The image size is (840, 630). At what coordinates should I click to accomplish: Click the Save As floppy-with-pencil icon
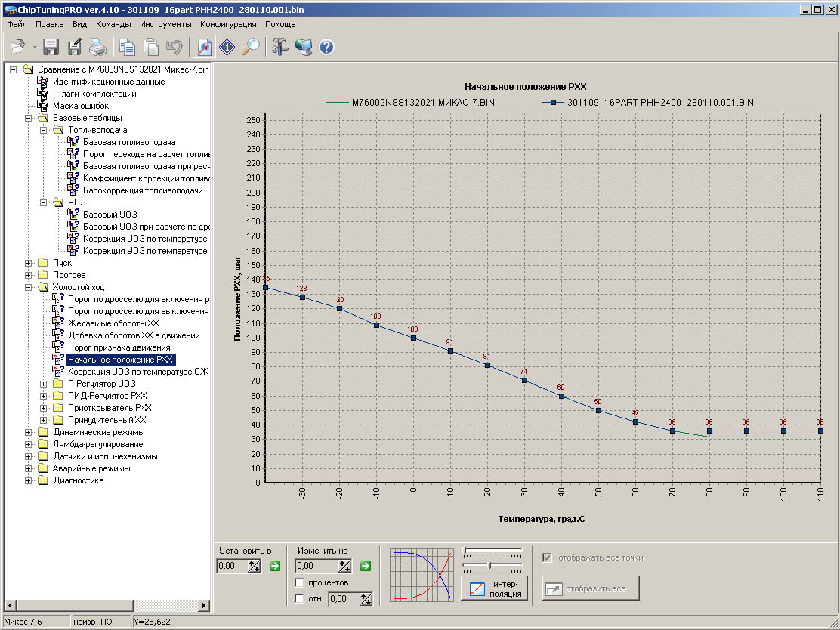coord(75,47)
